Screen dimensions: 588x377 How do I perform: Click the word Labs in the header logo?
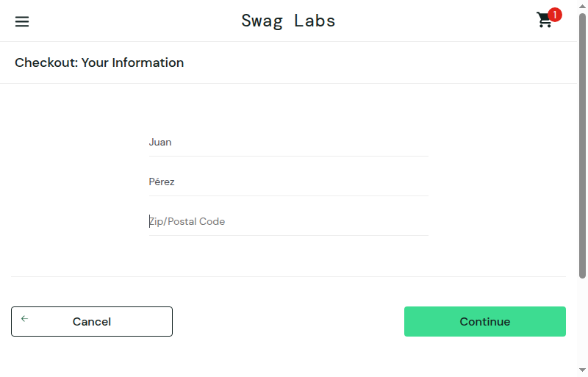click(x=315, y=21)
